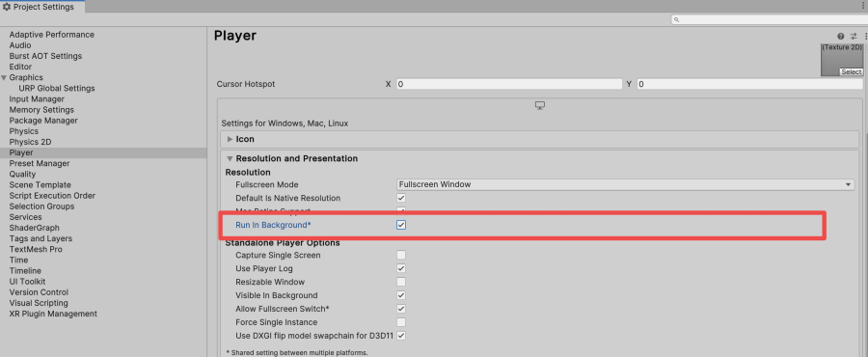The image size is (868, 357).
Task: Click the search magnifier icon
Action: [677, 20]
